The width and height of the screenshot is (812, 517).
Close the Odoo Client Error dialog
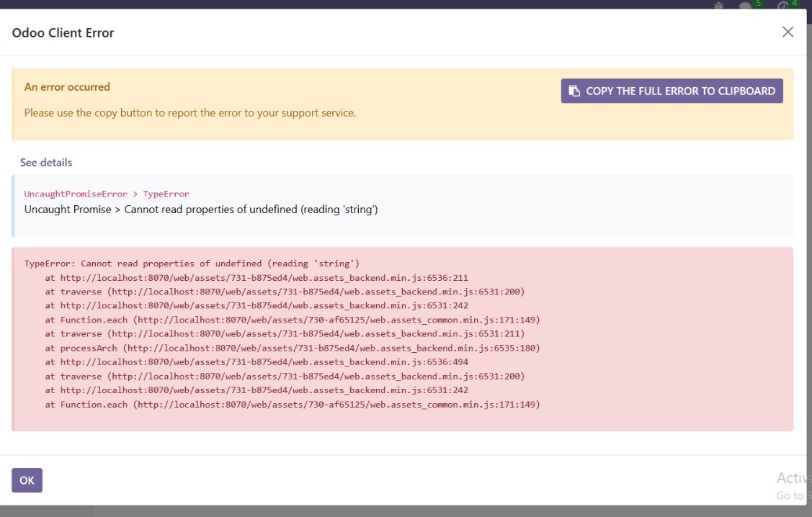tap(788, 32)
